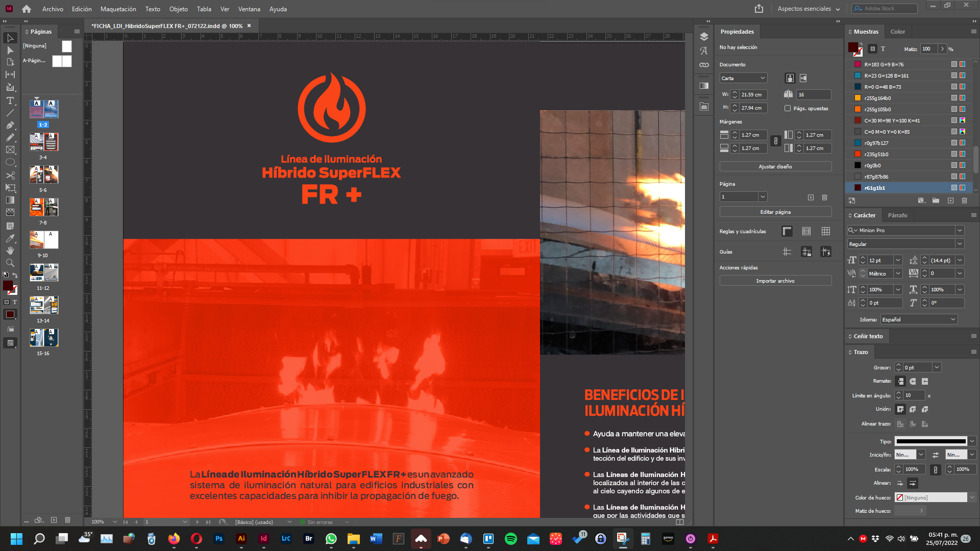Switch to the Párrafo tab
Screen dimensions: 980x551
point(897,215)
